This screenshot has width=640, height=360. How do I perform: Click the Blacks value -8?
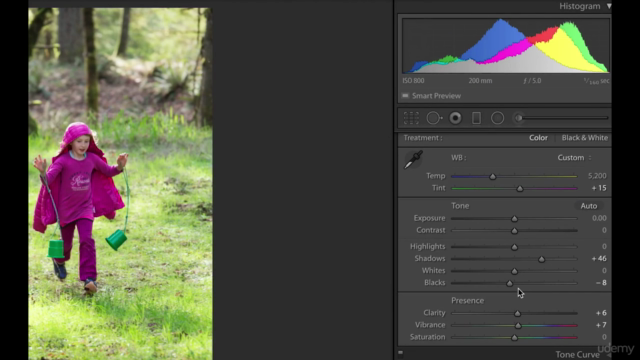point(601,283)
